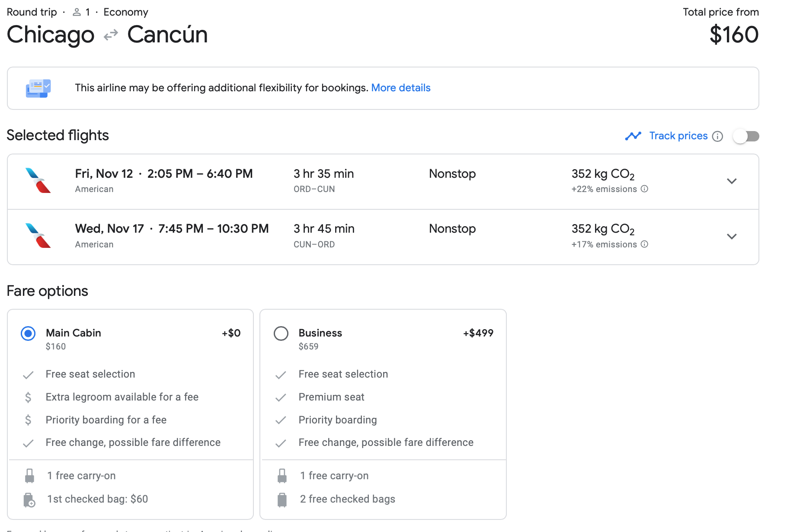Image resolution: width=787 pixels, height=532 pixels.
Task: Click the Track prices trend-line icon
Action: pyautogui.click(x=633, y=136)
